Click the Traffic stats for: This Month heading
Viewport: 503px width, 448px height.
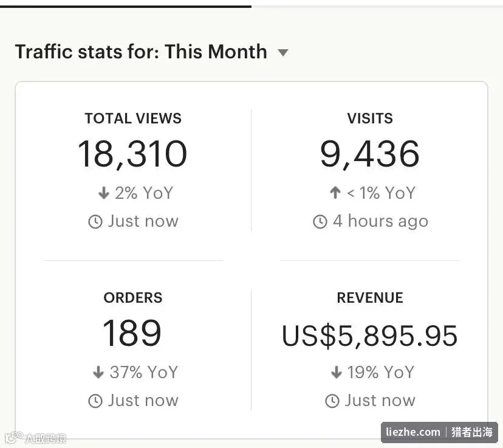pos(141,52)
